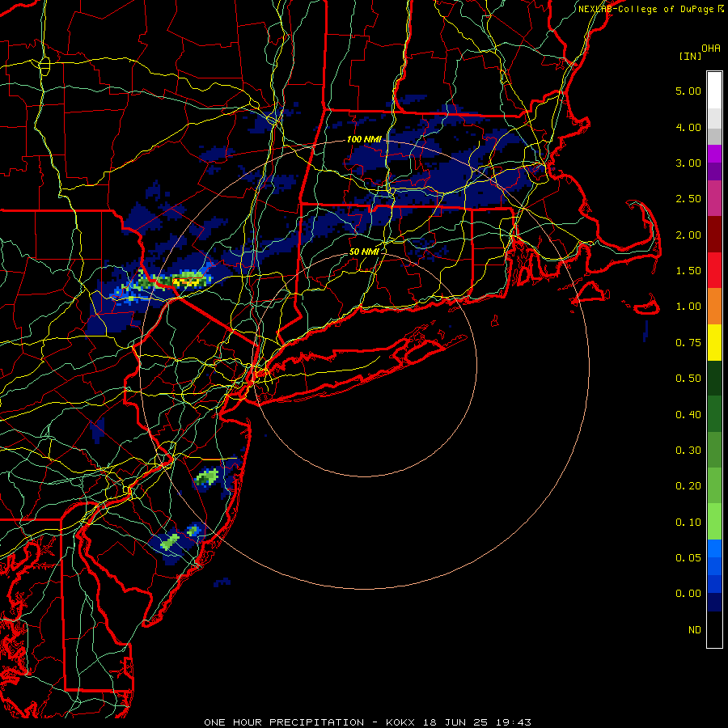Click the 0.00 legend label
This screenshot has width=728, height=728.
click(688, 594)
